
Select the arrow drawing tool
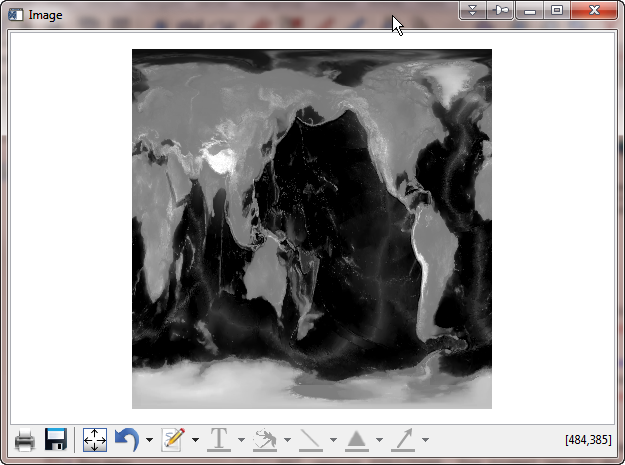pyautogui.click(x=403, y=440)
